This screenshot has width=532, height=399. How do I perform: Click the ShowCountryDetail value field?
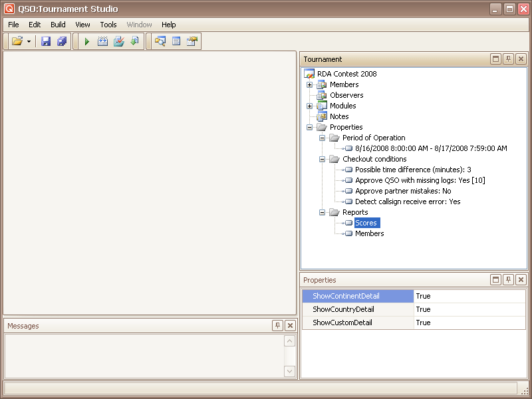(469, 309)
